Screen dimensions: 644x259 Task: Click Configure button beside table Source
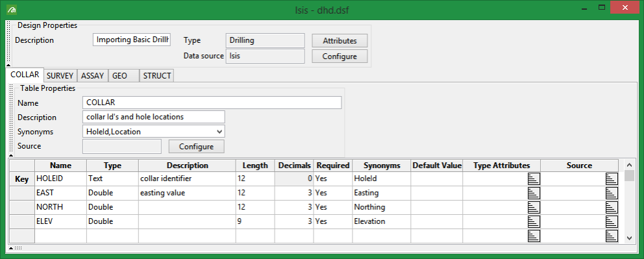tap(197, 147)
